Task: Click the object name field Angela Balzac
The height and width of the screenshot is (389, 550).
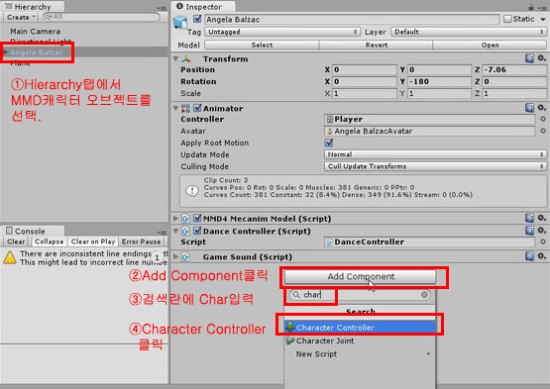Action: click(x=351, y=19)
